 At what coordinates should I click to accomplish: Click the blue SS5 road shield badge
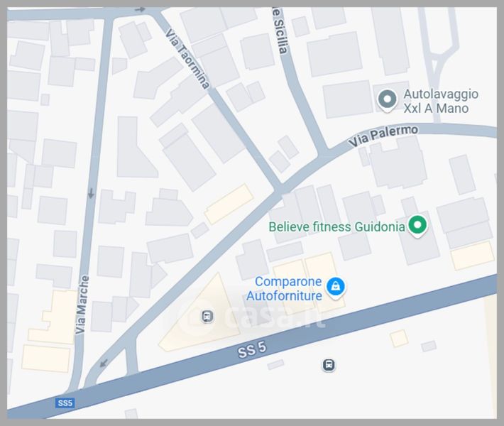coord(65,403)
